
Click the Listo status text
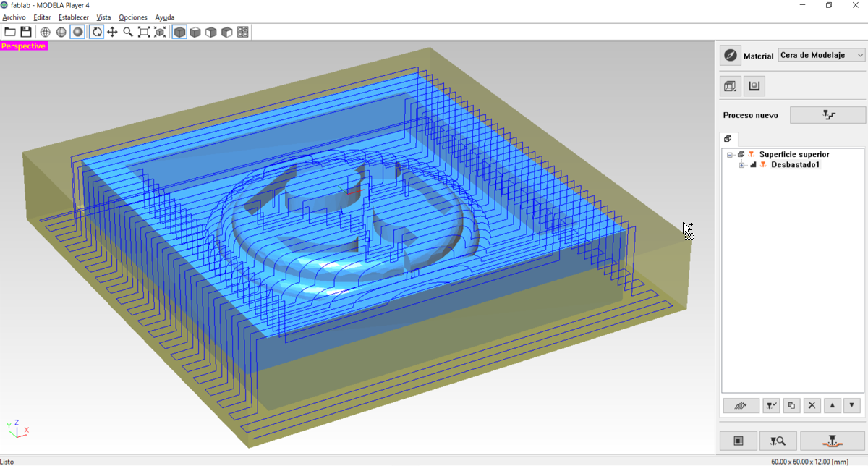click(7, 462)
